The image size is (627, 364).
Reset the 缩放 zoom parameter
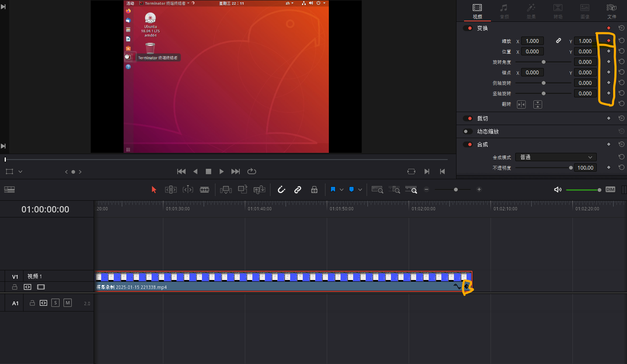pos(622,41)
